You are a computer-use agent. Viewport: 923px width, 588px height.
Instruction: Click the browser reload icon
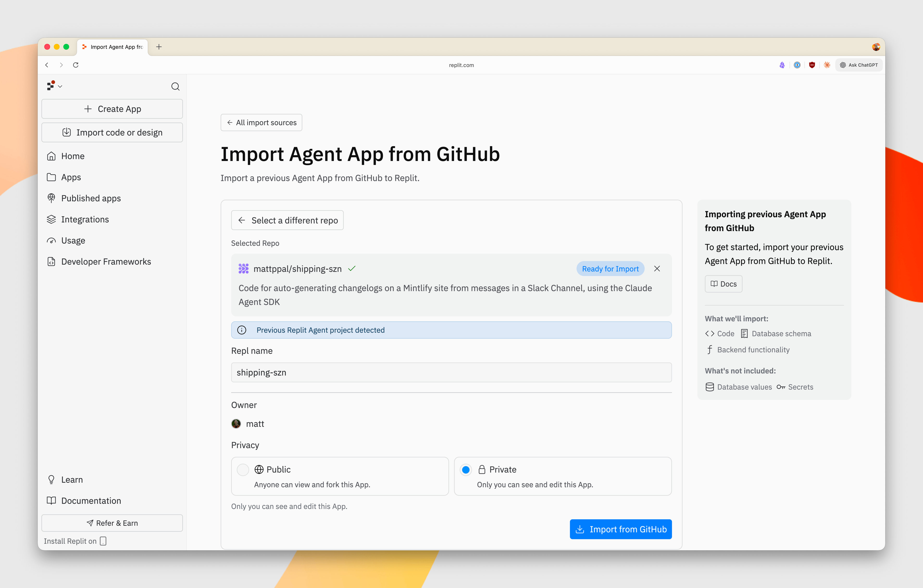(x=76, y=65)
